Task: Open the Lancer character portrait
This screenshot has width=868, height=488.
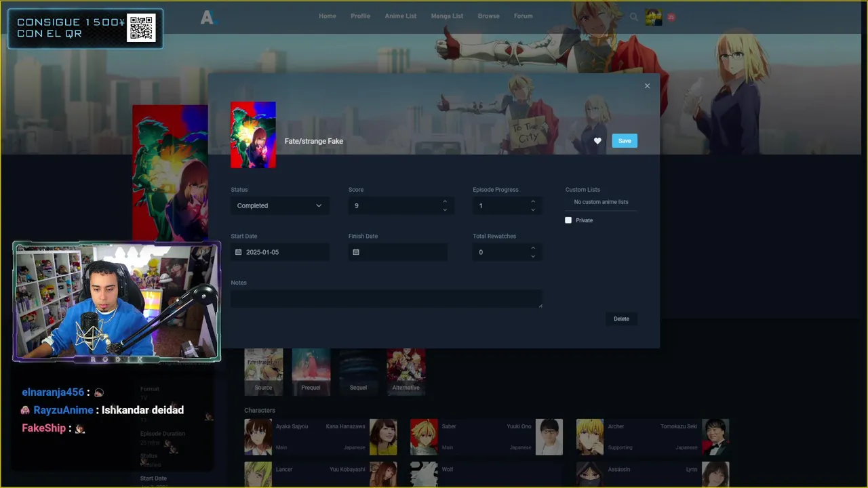Action: click(x=258, y=474)
